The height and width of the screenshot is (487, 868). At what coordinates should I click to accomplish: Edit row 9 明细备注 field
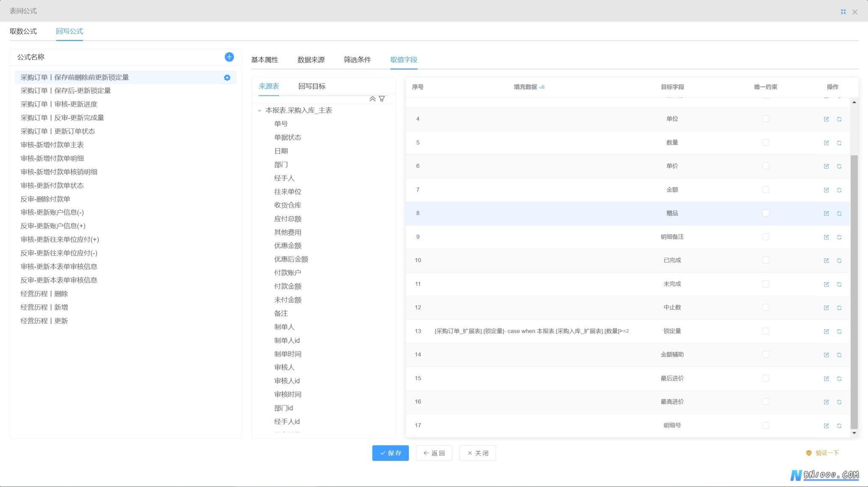(826, 237)
